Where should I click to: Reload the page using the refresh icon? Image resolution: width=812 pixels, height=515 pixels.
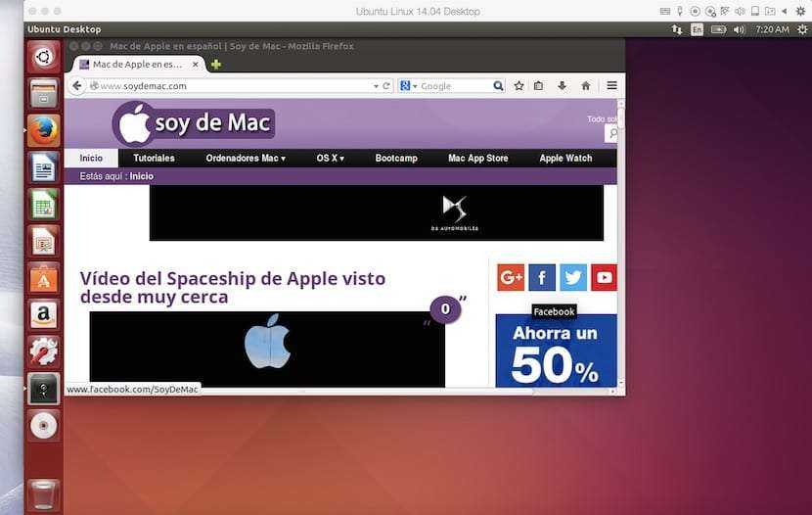[x=387, y=86]
